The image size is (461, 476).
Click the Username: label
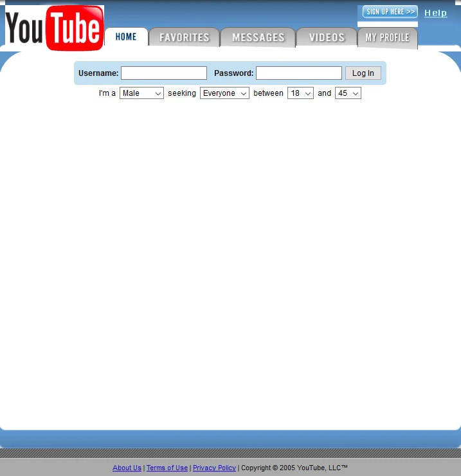(98, 73)
